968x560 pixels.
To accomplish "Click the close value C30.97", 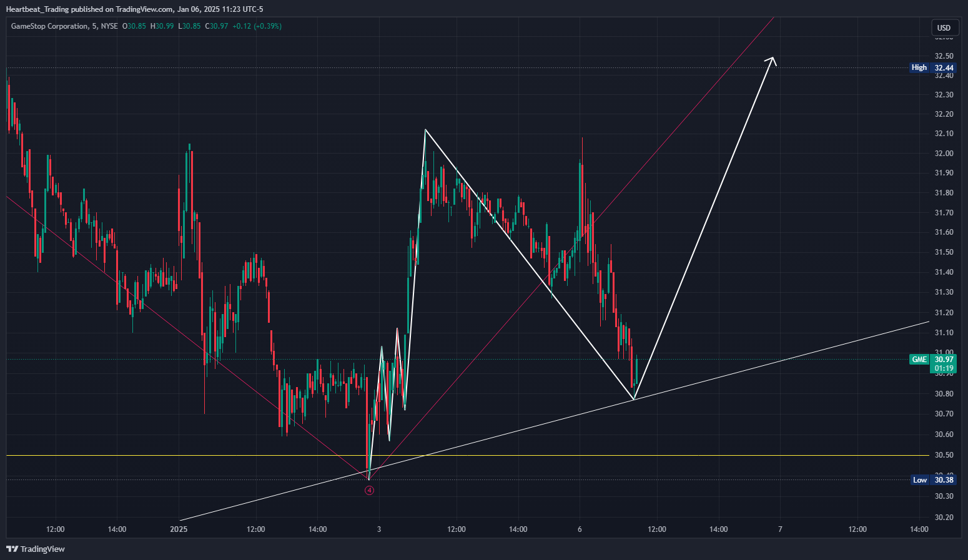I will tap(217, 26).
